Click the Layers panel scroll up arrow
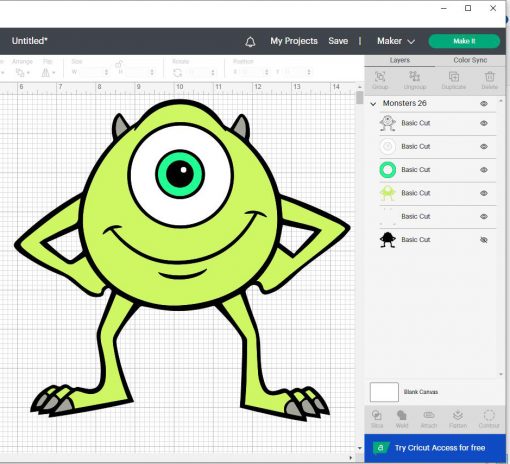 tap(501, 101)
